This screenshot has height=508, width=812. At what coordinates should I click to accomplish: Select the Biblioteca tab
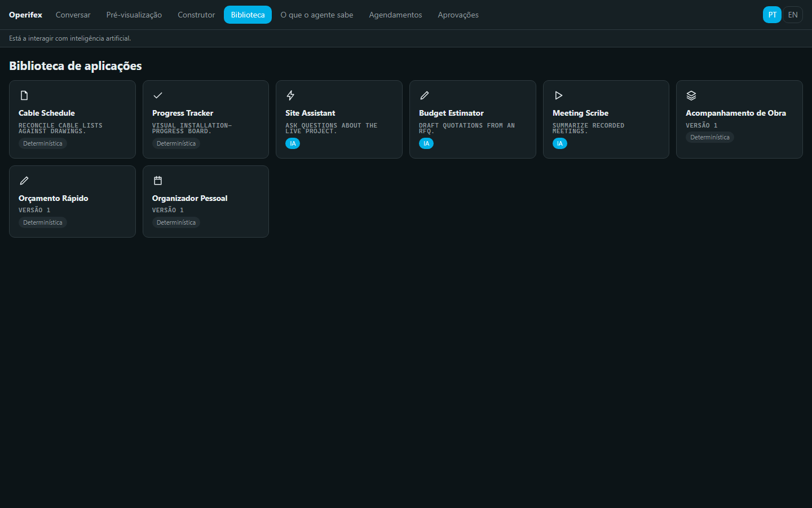point(248,15)
